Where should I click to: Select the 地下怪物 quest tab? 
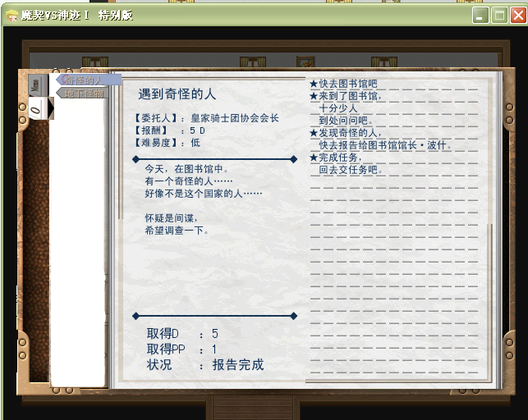click(82, 93)
